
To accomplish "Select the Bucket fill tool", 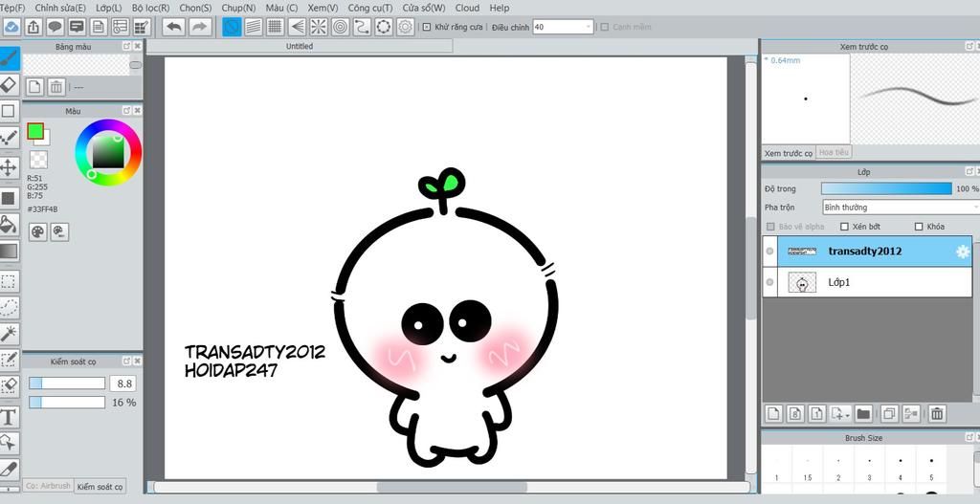I will click(x=9, y=224).
